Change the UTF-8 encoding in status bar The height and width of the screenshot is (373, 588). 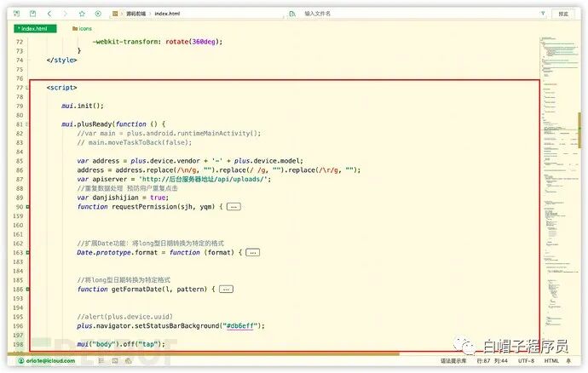[526, 360]
